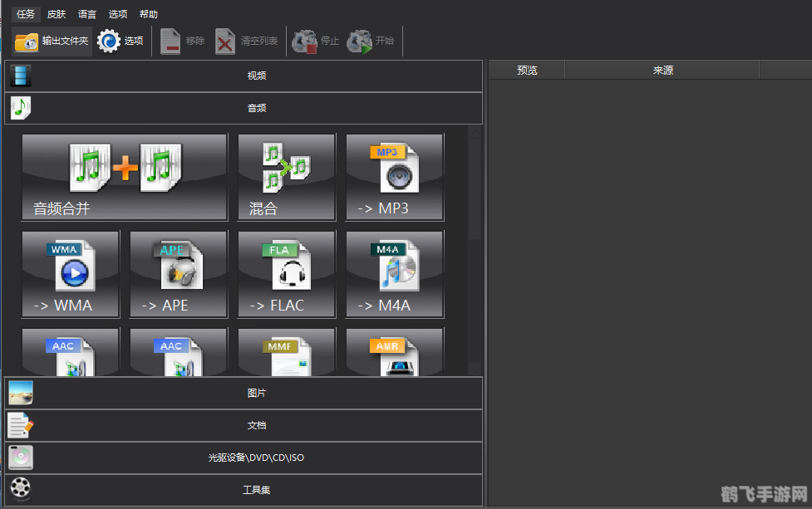Expand the 文档 document category
Screen dimensions: 812x509
[256, 425]
